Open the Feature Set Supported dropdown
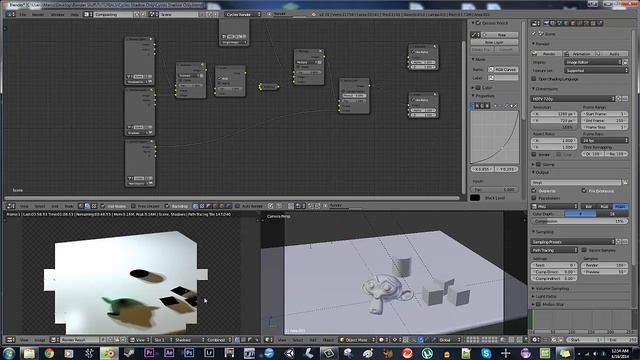The height and width of the screenshot is (360, 640). pos(596,70)
